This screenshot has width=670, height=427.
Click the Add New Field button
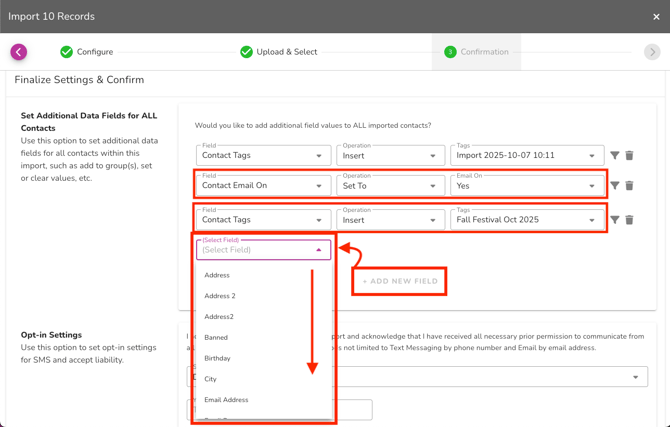[400, 281]
